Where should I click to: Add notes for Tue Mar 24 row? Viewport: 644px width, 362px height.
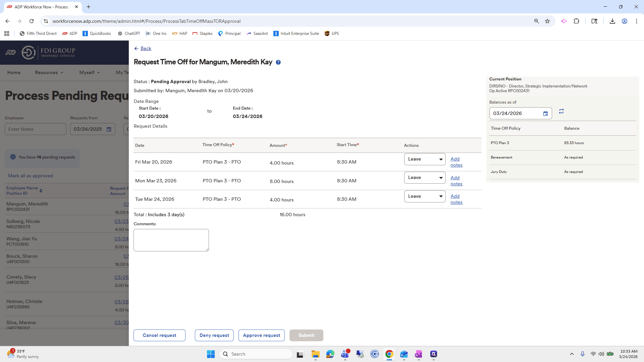pyautogui.click(x=456, y=199)
